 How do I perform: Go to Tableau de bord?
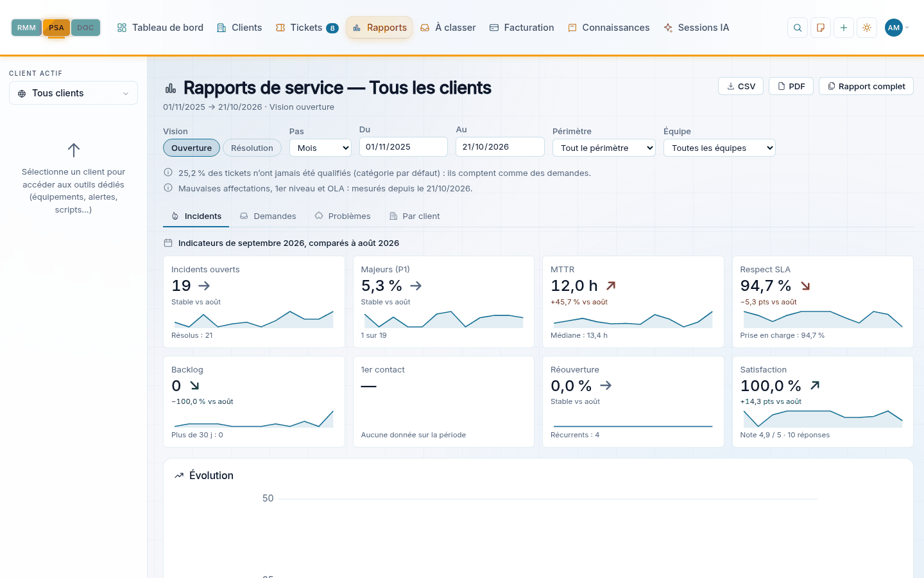coord(160,28)
